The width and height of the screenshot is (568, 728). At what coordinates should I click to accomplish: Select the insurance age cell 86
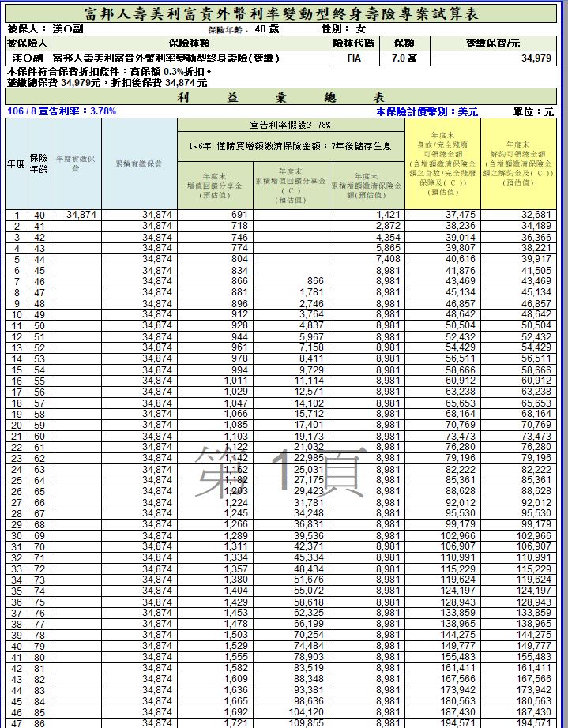tap(39, 723)
